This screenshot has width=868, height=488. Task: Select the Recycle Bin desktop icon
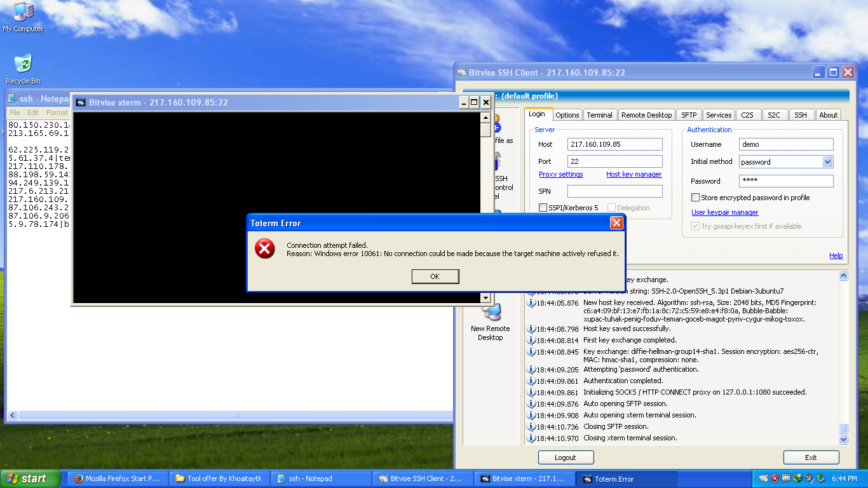[x=23, y=69]
